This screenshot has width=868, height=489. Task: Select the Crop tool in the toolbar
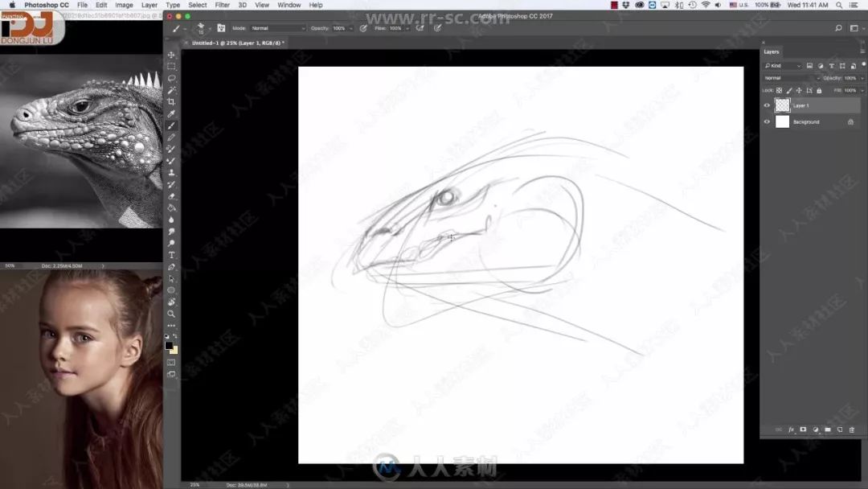pos(172,102)
